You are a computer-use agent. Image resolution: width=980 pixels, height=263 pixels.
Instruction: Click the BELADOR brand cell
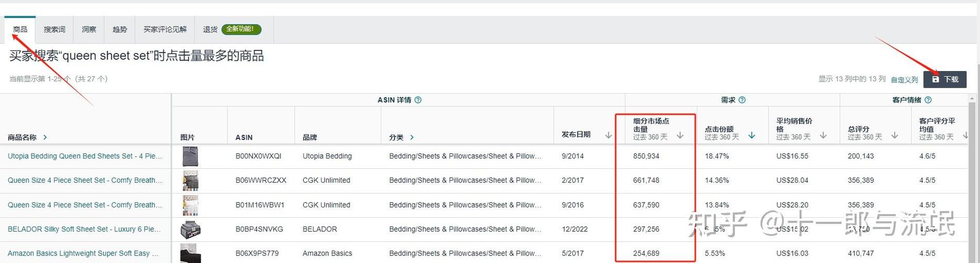[x=320, y=229]
